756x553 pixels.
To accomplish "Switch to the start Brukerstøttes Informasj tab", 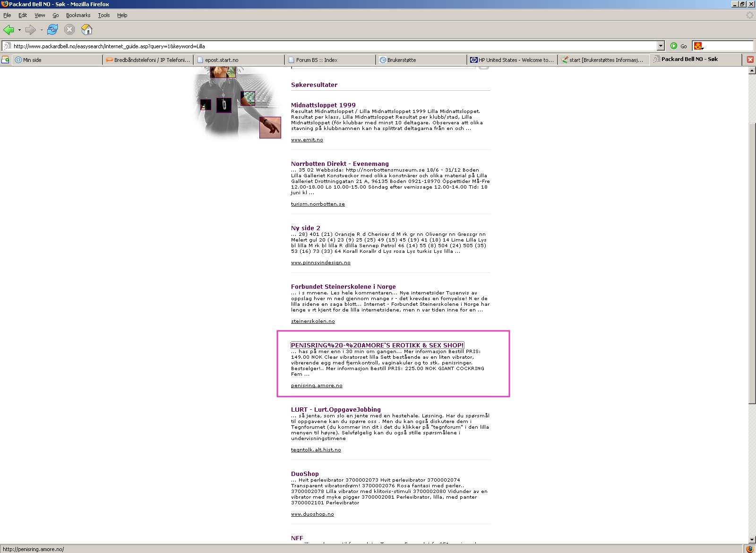I will point(603,60).
